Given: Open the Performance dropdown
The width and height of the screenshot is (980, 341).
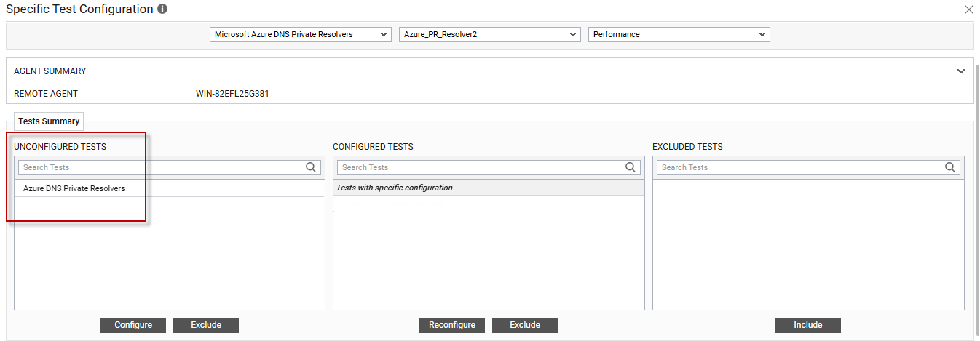Looking at the screenshot, I should click(679, 35).
